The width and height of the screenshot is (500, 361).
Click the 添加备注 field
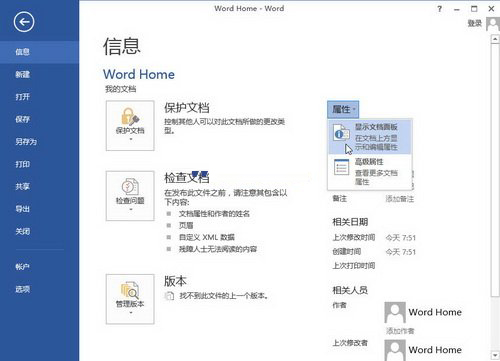click(x=400, y=199)
